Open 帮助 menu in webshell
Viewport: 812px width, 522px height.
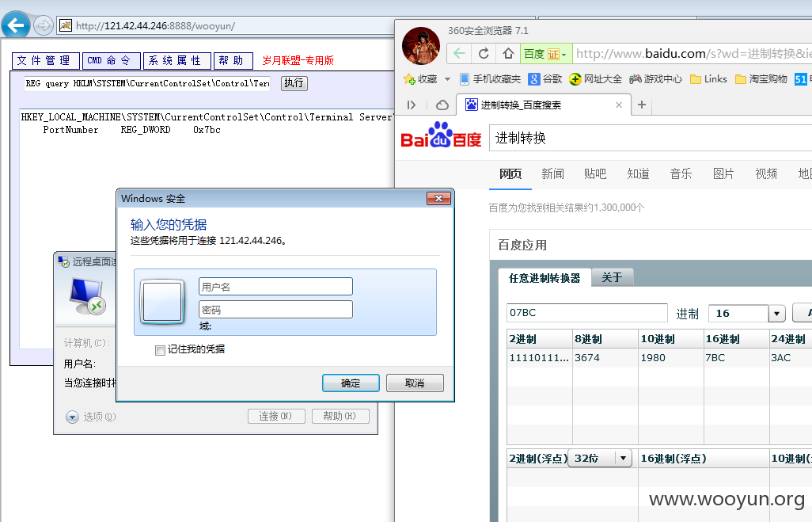(x=233, y=61)
